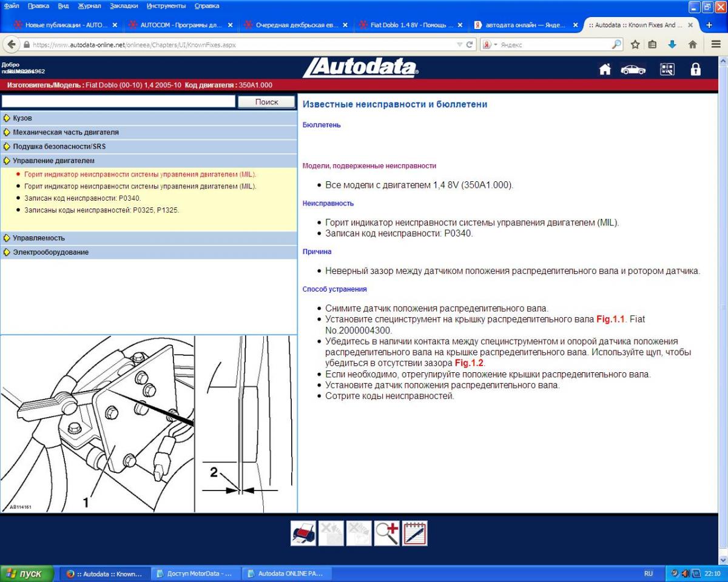Switch to Очередная декбрьская tab
This screenshot has height=582, width=728.
294,25
